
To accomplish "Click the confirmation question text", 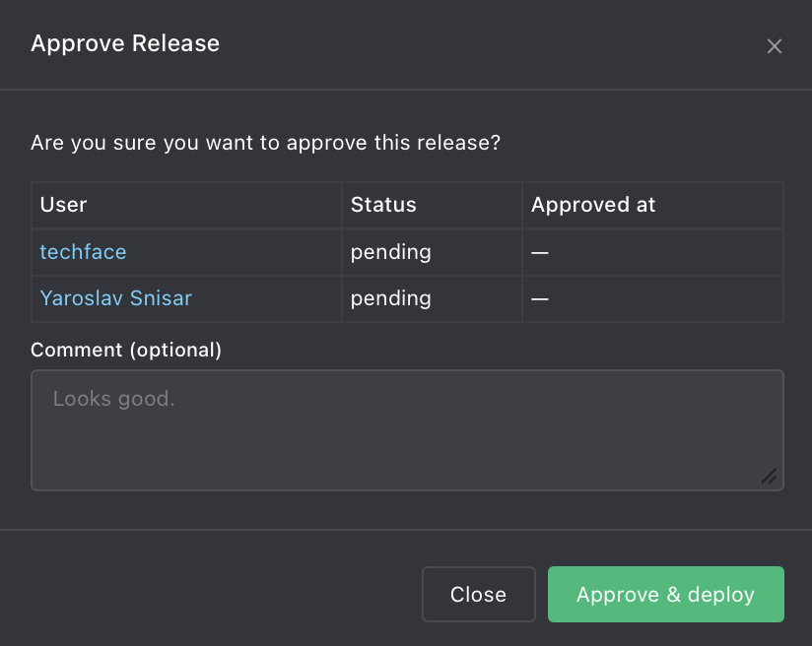I will 265,143.
